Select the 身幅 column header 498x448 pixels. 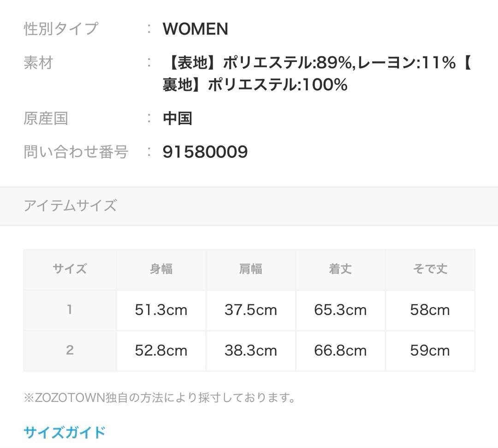point(161,269)
